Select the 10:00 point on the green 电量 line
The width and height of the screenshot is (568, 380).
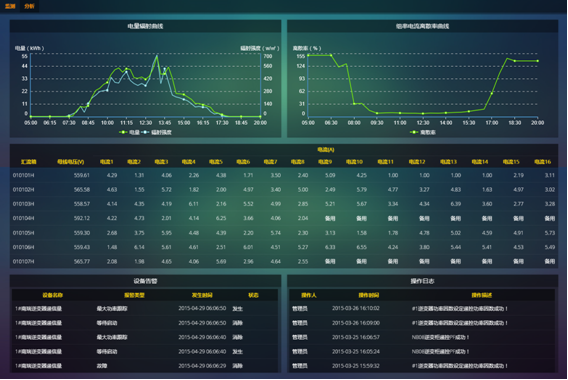pos(107,83)
